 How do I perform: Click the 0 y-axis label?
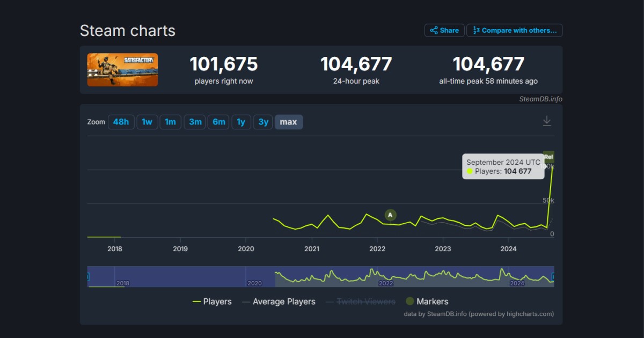552,234
